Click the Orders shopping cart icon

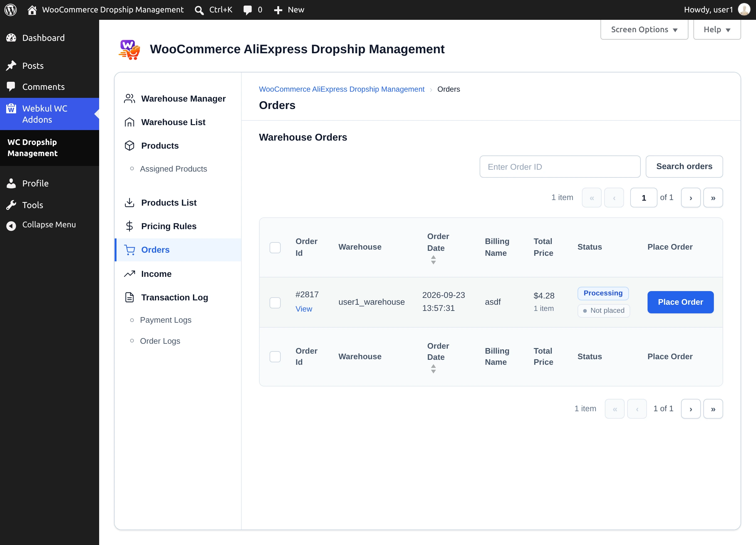point(129,250)
